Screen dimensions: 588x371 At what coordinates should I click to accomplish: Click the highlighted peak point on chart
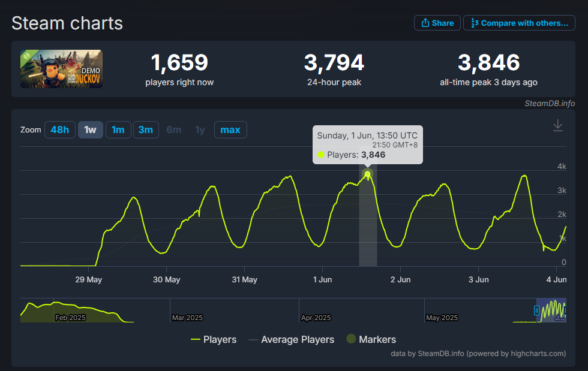pos(367,174)
